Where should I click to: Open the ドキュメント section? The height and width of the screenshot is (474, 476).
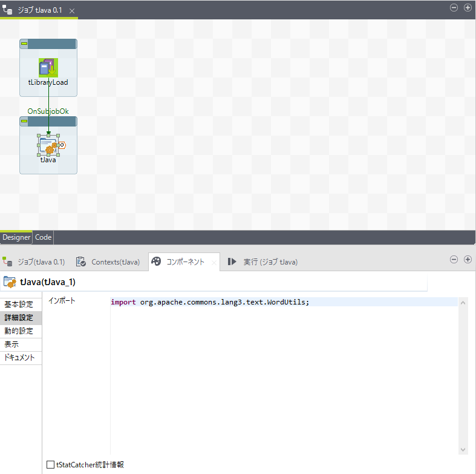[19, 358]
